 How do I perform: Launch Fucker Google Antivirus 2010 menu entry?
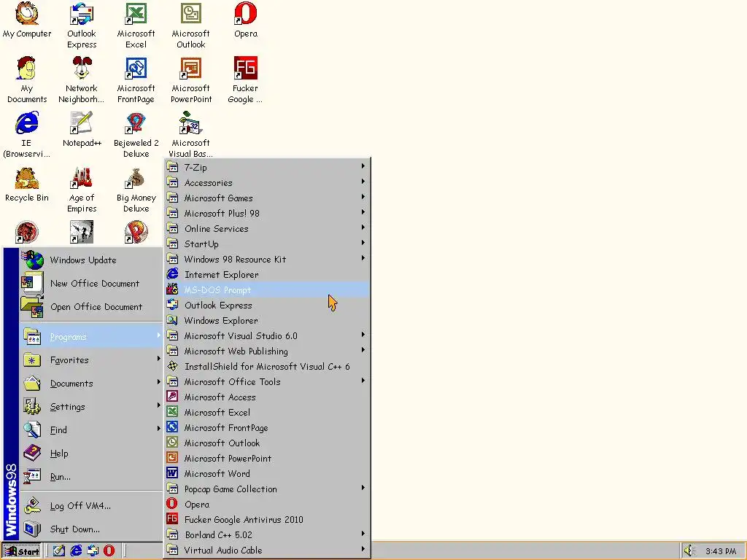(x=267, y=519)
